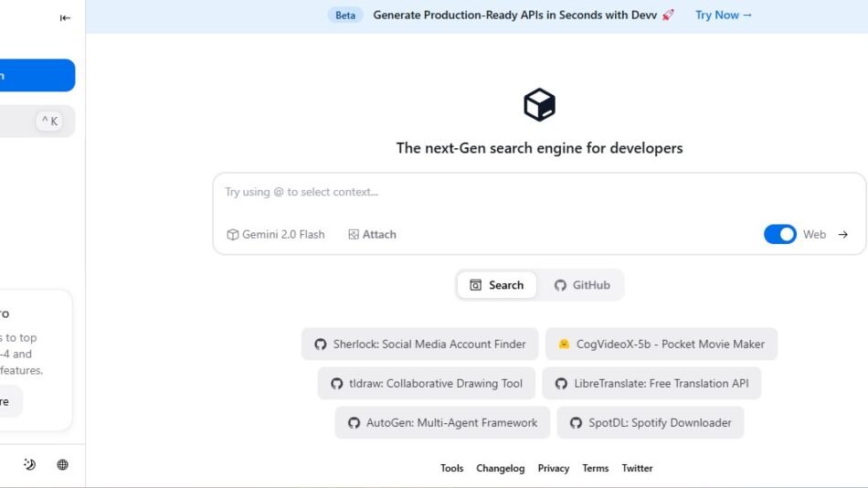Click the Try Now link in banner
The width and height of the screenshot is (868, 488).
(724, 15)
